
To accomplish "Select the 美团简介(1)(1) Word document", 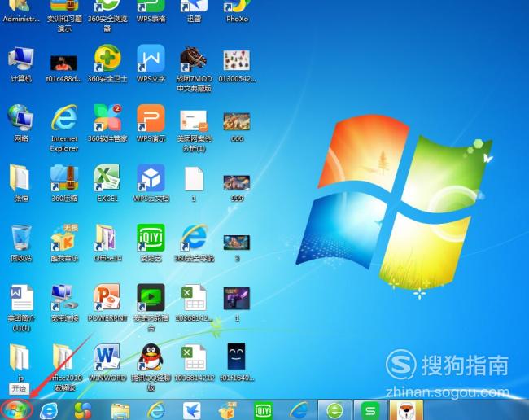I will click(x=21, y=308).
